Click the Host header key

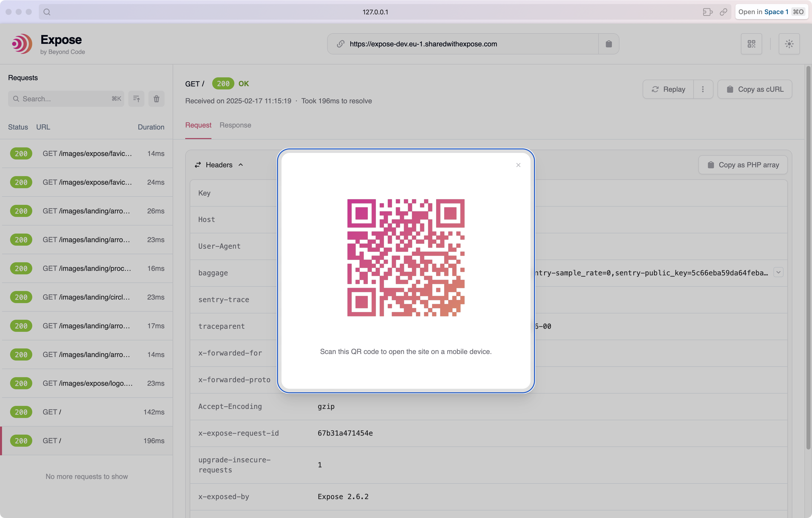click(x=206, y=219)
